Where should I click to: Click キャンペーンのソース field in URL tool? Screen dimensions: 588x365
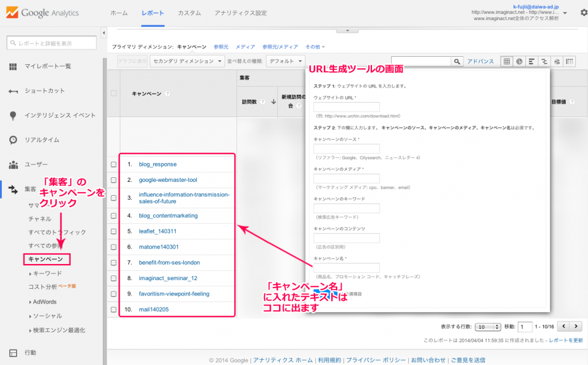(x=346, y=149)
